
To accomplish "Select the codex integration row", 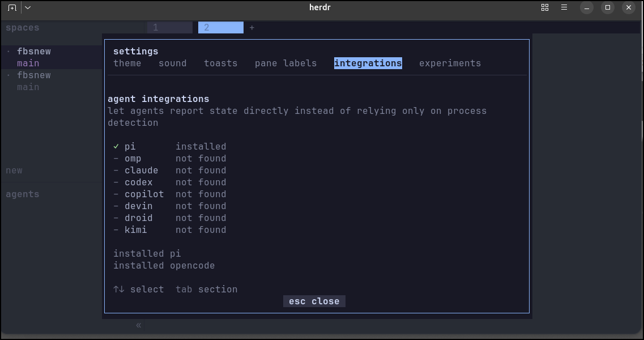I will pyautogui.click(x=169, y=182).
